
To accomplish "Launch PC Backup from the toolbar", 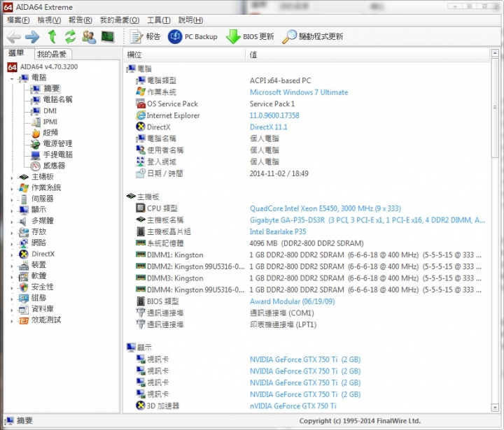I will [x=192, y=36].
